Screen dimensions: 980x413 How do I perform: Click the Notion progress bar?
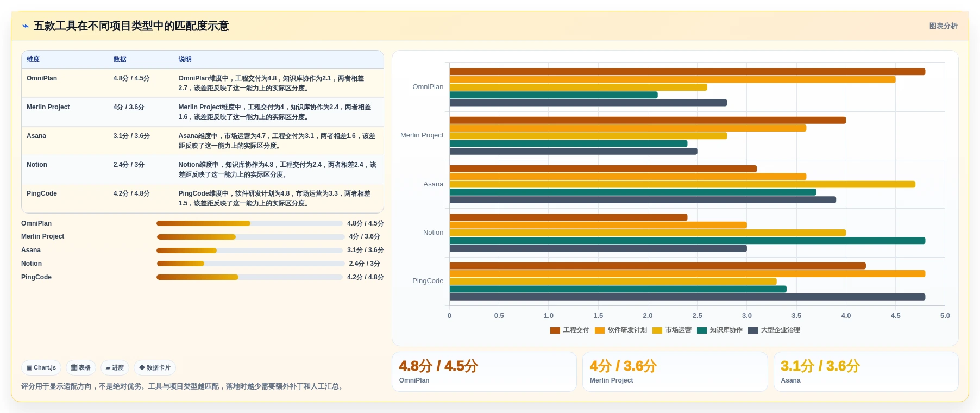tap(250, 264)
